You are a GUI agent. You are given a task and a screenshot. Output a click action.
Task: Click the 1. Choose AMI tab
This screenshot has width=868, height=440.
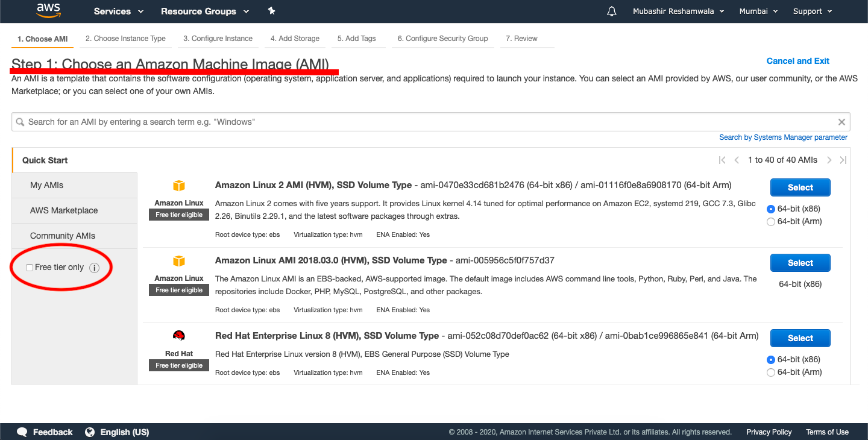point(43,39)
